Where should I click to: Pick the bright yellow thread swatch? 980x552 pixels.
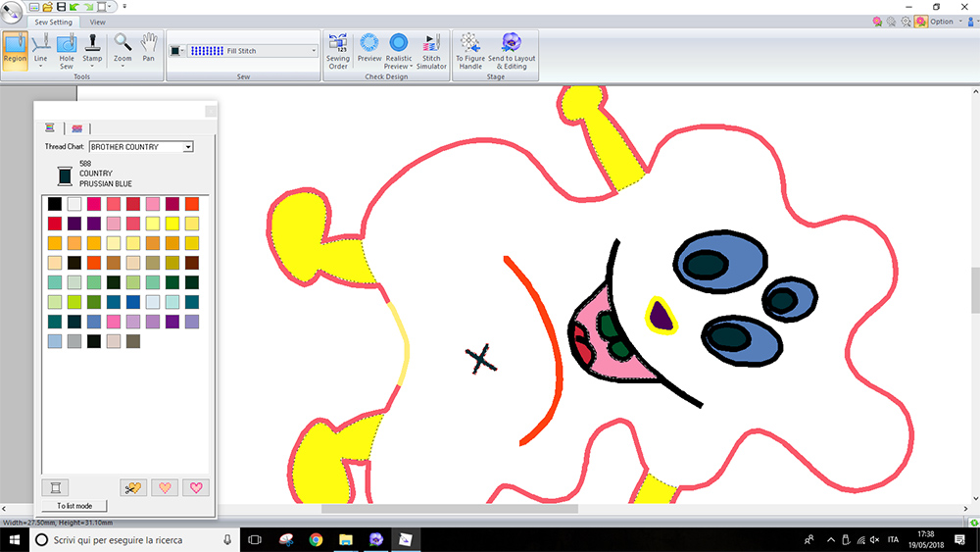click(172, 224)
